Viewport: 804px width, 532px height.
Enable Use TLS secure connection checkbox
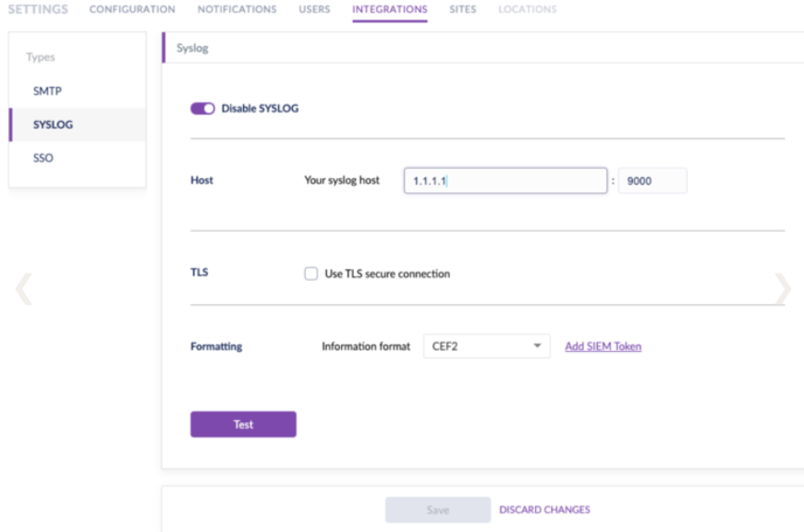click(x=311, y=273)
